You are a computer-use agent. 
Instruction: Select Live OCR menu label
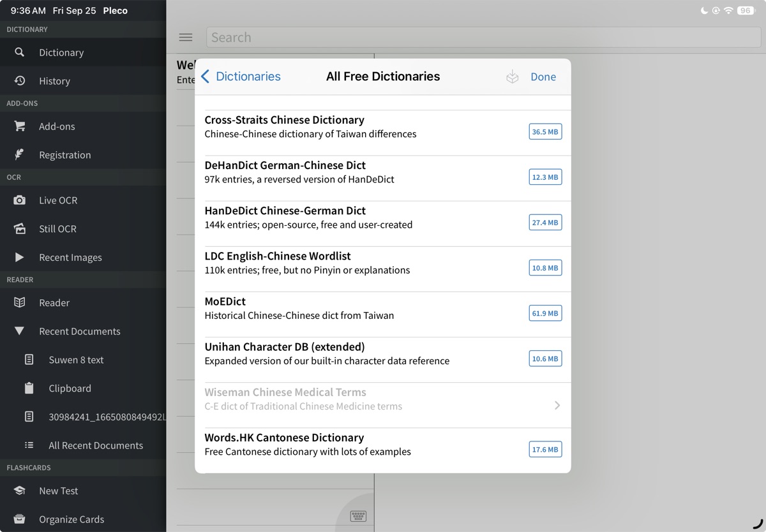58,200
